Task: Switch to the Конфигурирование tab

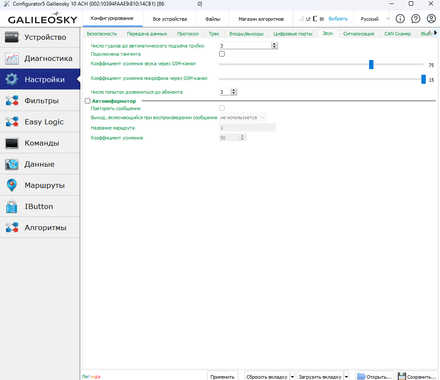Action: [112, 18]
